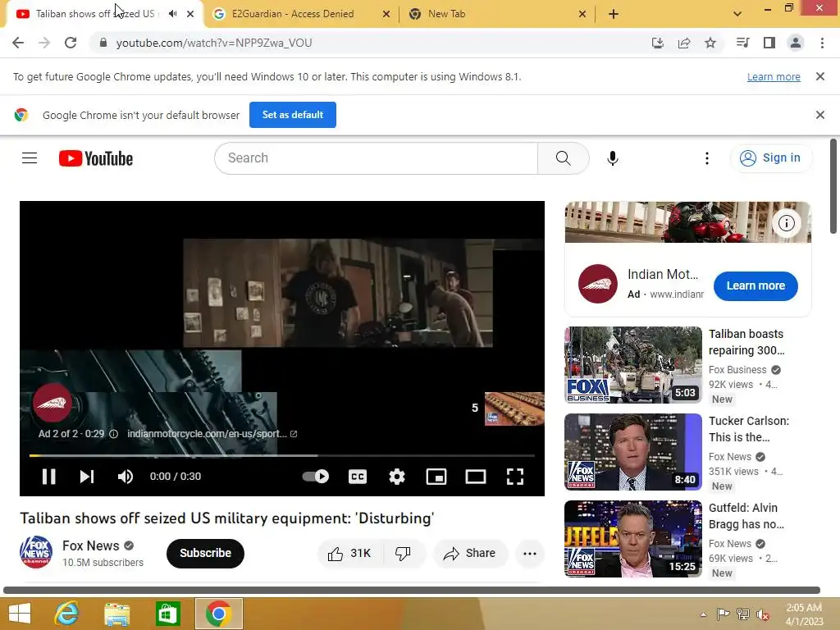Dislike the video

[404, 554]
